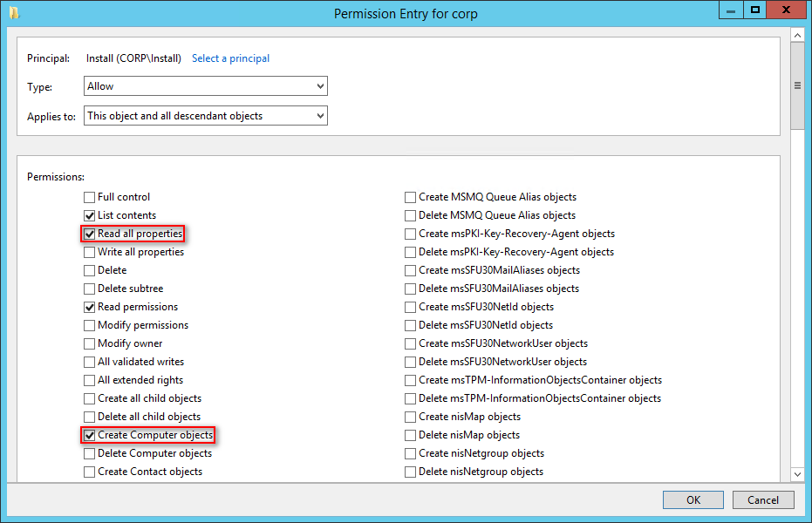Maximize the Permission Entry window

755,10
